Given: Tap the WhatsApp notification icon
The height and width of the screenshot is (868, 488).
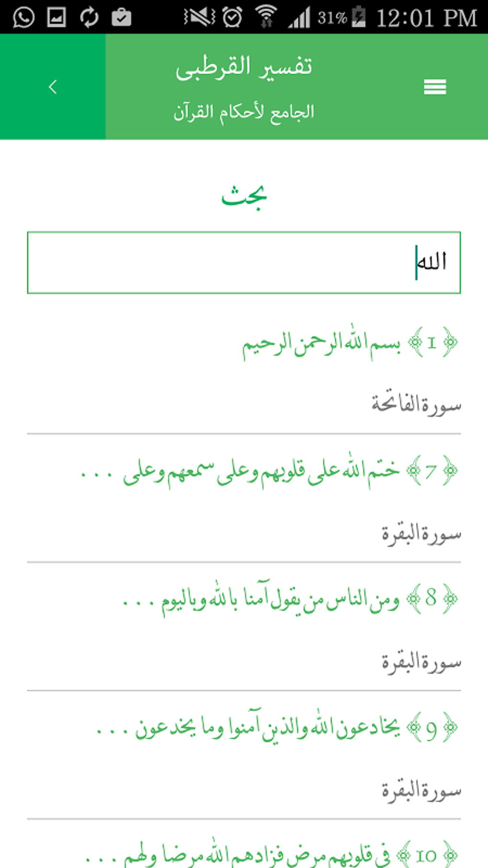Looking at the screenshot, I should [x=23, y=18].
